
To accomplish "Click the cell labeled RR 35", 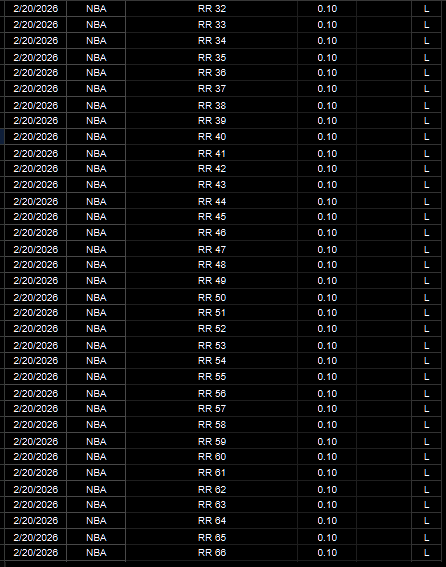I will (x=212, y=57).
